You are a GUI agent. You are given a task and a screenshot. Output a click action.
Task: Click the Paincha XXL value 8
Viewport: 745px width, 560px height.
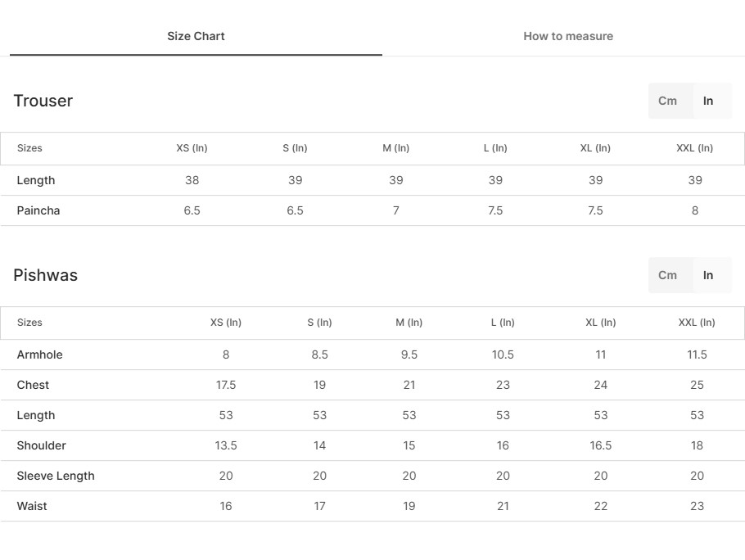tap(695, 210)
